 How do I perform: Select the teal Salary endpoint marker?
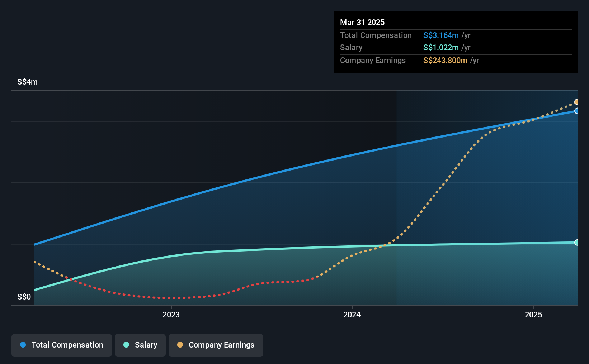pyautogui.click(x=576, y=243)
